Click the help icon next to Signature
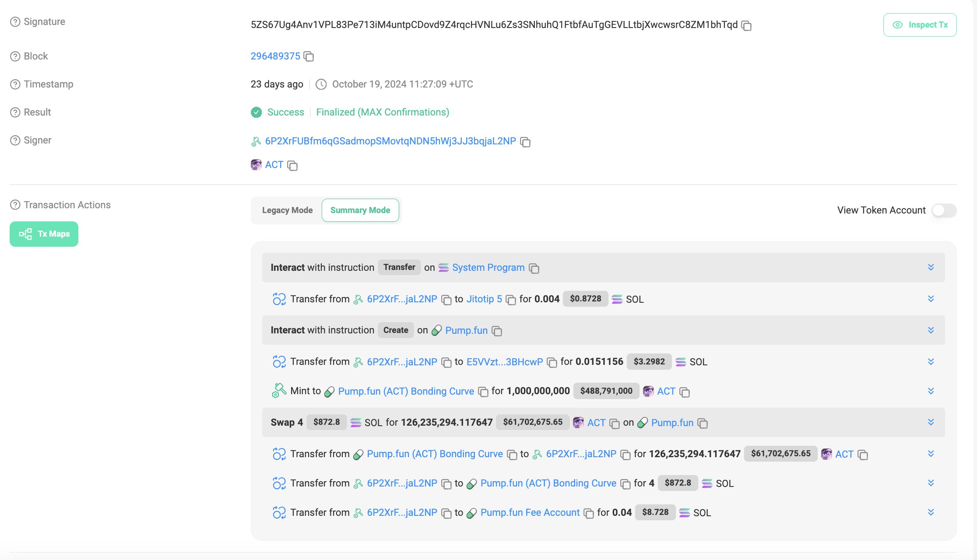This screenshot has height=560, width=977. tap(15, 22)
